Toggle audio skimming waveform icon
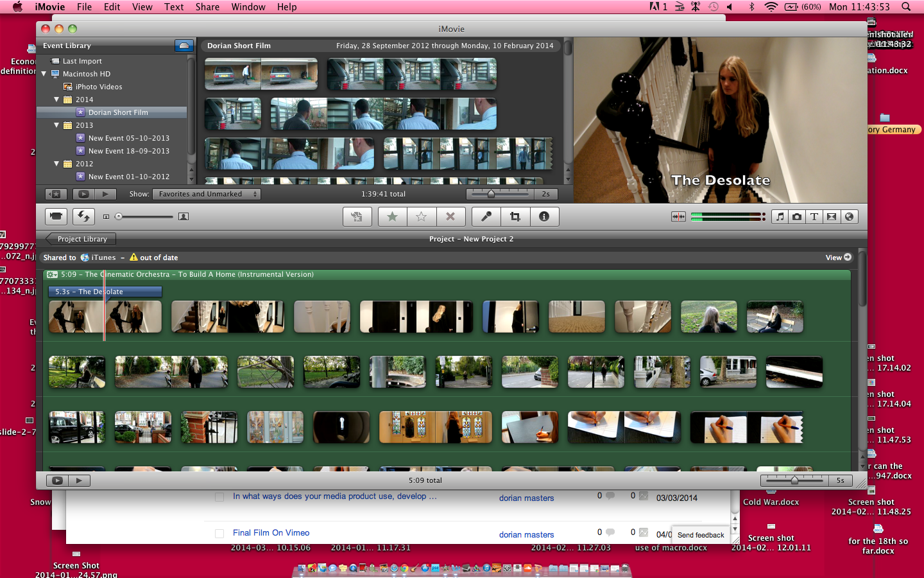Screen dimensions: 924x578 [678, 217]
